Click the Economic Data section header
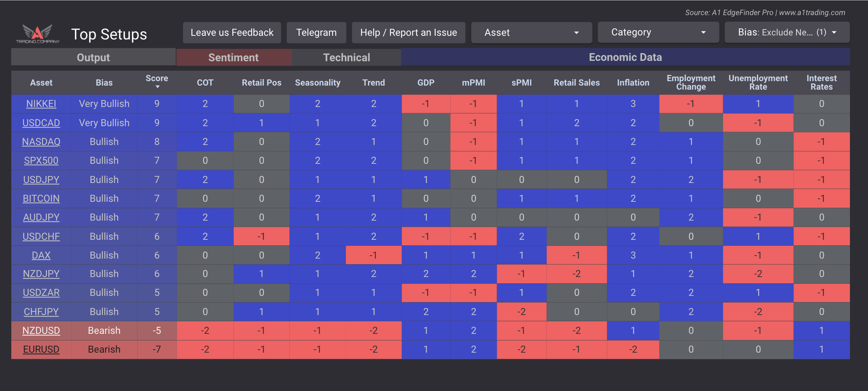The height and width of the screenshot is (391, 868). click(625, 57)
